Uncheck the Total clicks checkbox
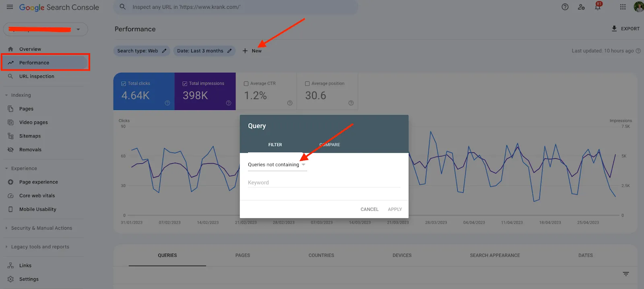 click(x=124, y=84)
